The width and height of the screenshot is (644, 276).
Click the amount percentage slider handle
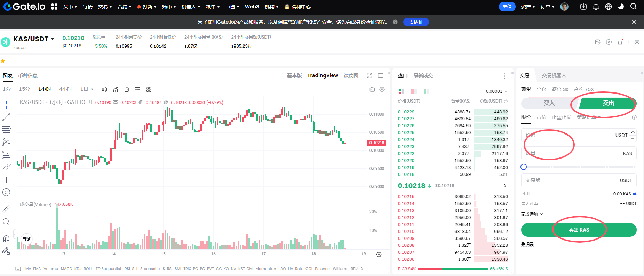[524, 167]
